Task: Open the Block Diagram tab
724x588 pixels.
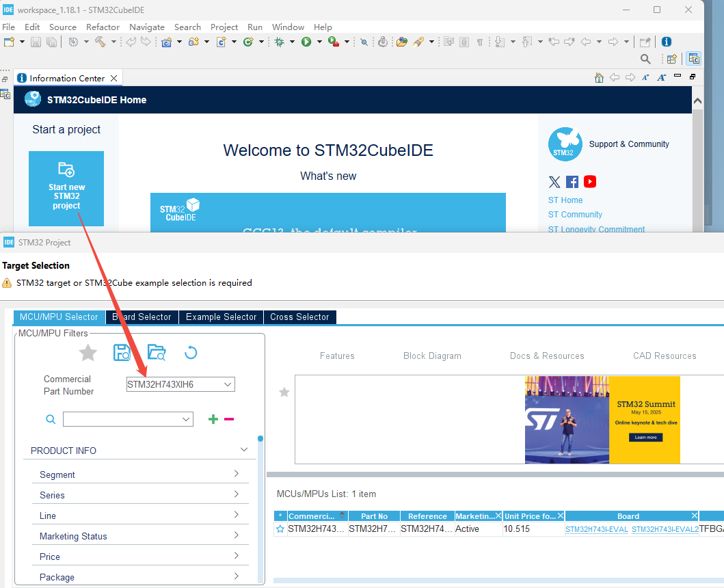Action: pos(432,356)
